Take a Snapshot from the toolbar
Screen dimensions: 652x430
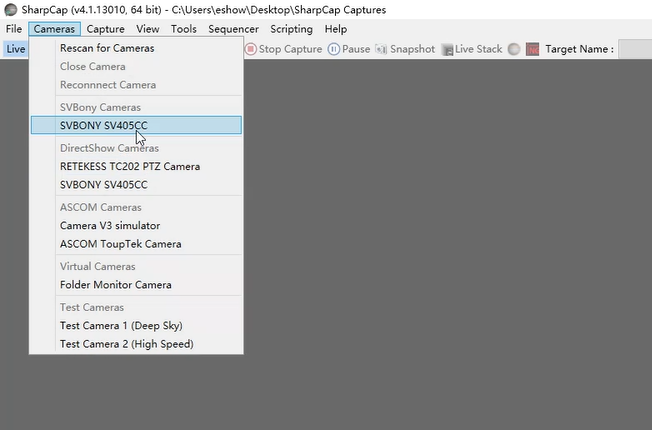click(405, 49)
